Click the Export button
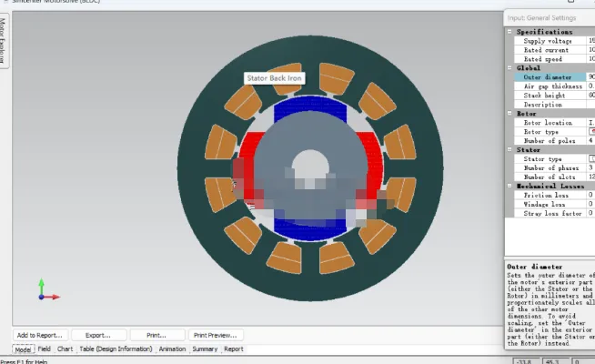The image size is (595, 364). (x=98, y=335)
